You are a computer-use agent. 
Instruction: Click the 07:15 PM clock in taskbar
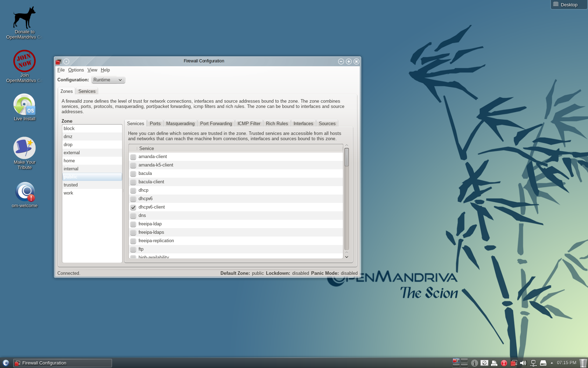(566, 363)
